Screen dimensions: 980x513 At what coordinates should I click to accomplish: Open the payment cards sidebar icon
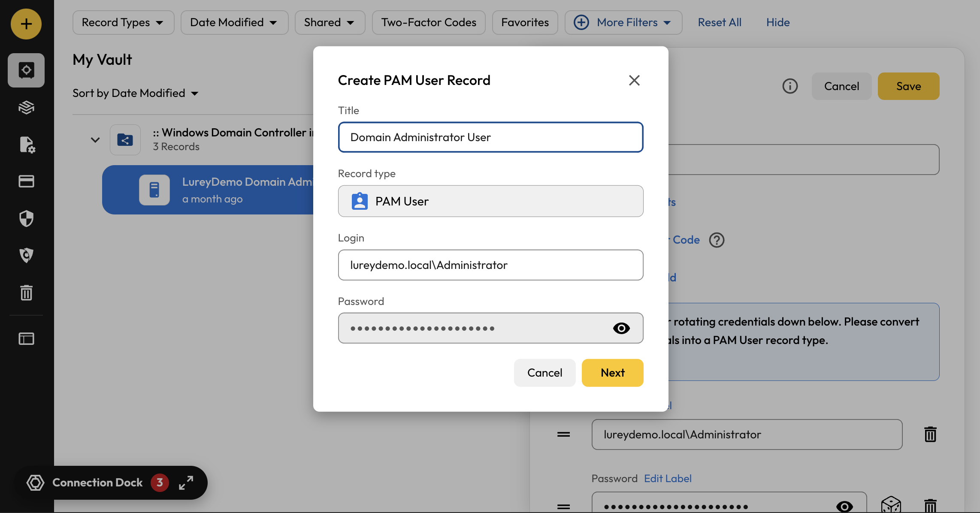pyautogui.click(x=26, y=181)
